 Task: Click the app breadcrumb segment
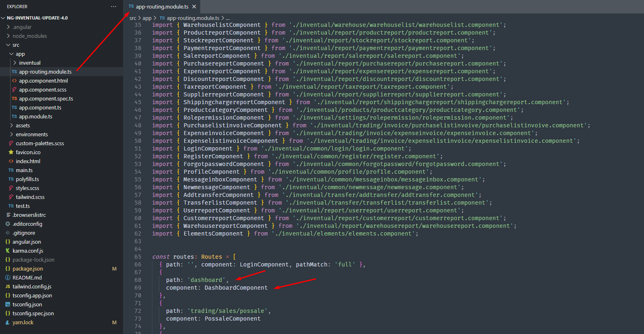tap(147, 18)
